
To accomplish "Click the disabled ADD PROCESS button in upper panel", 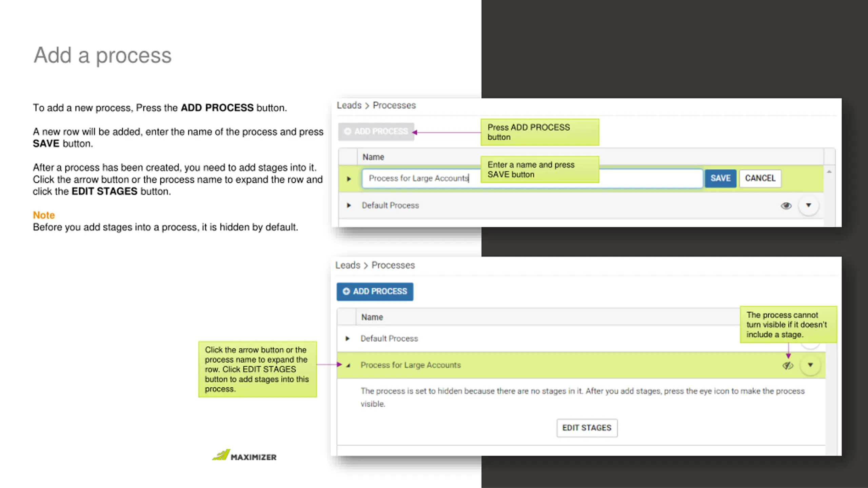I will (376, 131).
